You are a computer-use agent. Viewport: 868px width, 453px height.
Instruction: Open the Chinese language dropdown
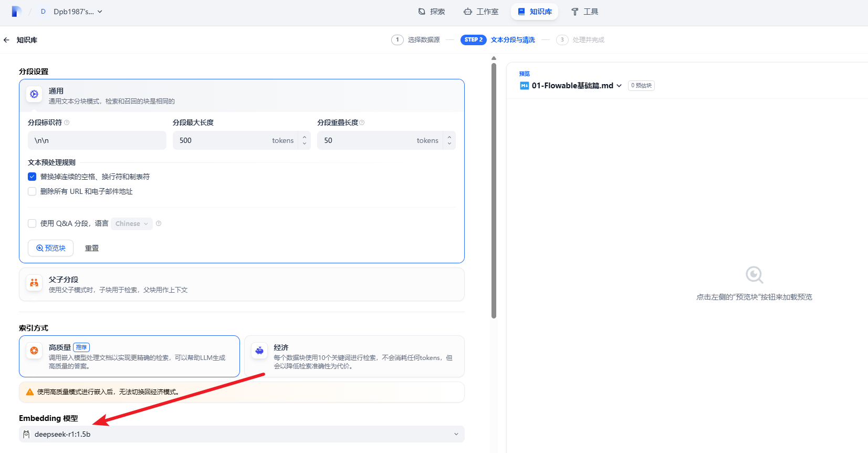(131, 224)
